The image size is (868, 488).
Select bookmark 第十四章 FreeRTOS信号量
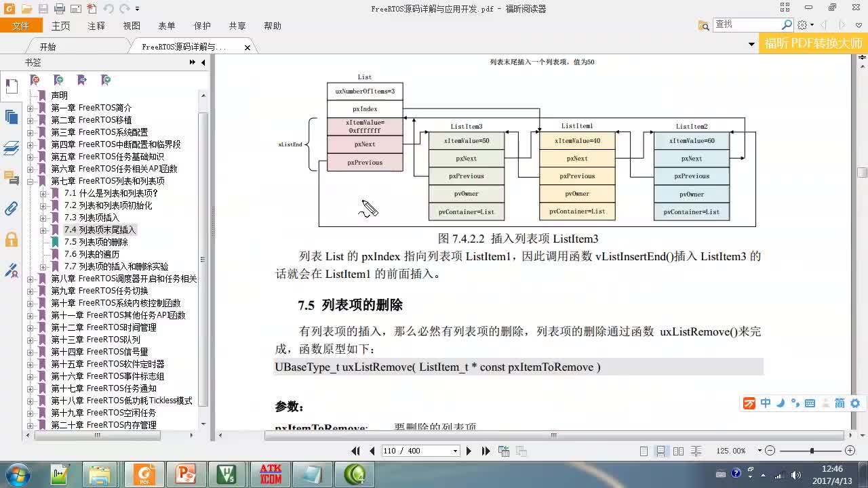[100, 352]
